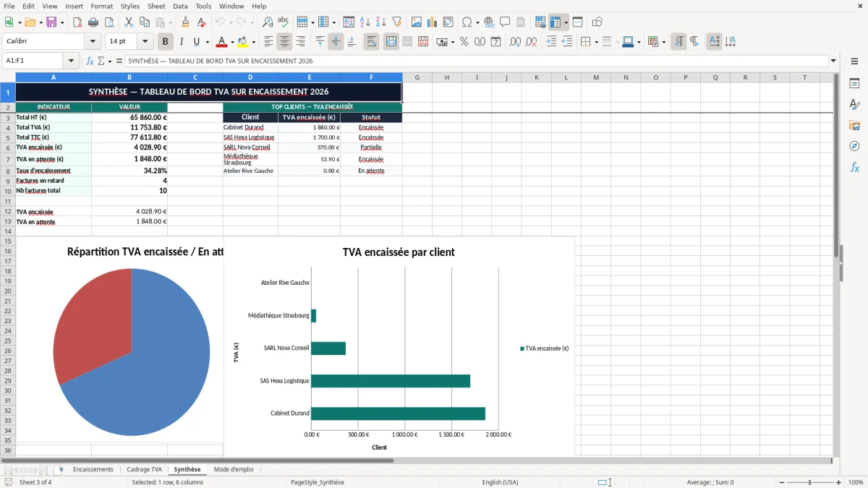Click Sort Descending icon
Screen dimensions: 868x488
click(380, 22)
